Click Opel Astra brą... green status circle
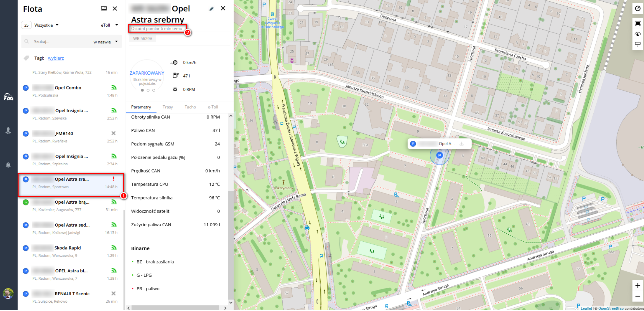This screenshot has width=644, height=311. point(26,202)
